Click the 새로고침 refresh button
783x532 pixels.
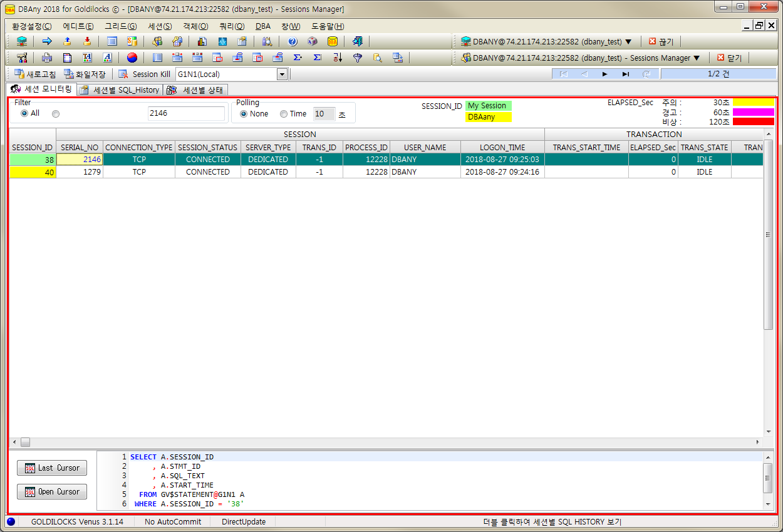[x=36, y=74]
